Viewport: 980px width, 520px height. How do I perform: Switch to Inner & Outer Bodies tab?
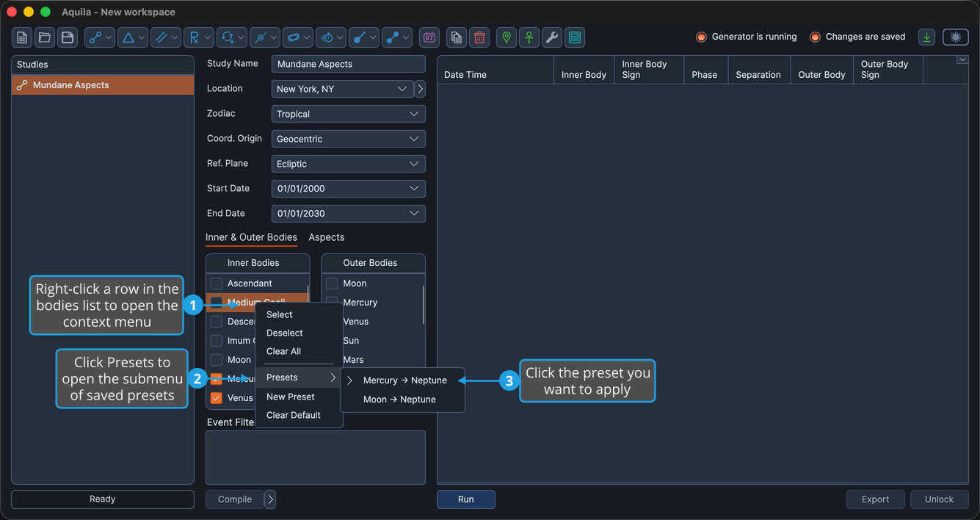(x=251, y=237)
